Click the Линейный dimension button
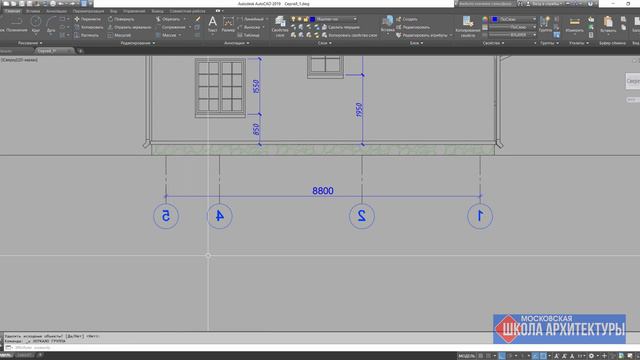Image resolution: width=640 pixels, height=360 pixels. [251, 19]
